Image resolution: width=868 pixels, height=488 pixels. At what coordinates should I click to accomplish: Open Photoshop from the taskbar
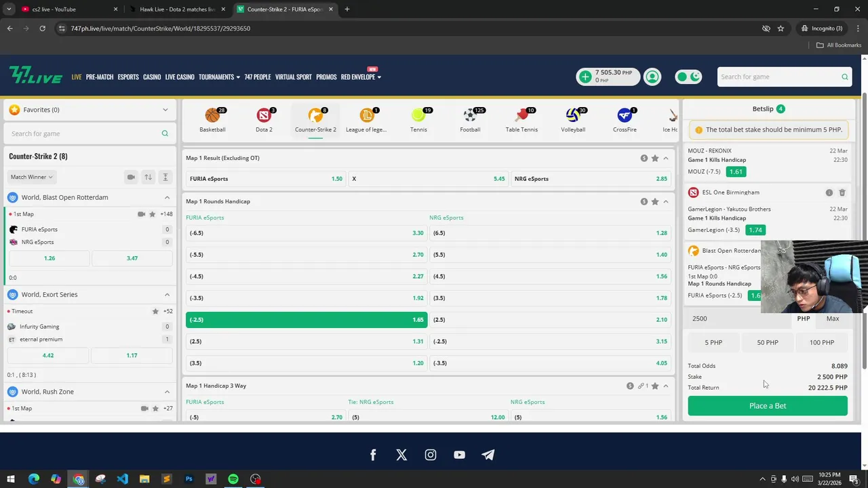pyautogui.click(x=189, y=479)
